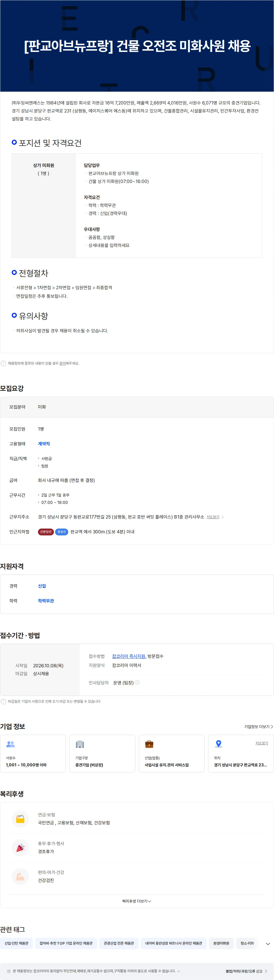Click 계약직 employment type link
The image size is (274, 980).
point(44,444)
